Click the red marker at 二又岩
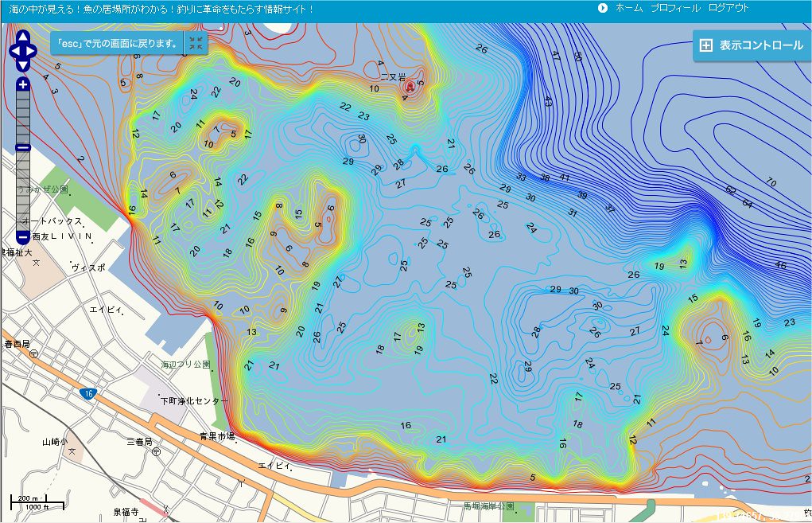The height and width of the screenshot is (523, 812). coord(410,87)
